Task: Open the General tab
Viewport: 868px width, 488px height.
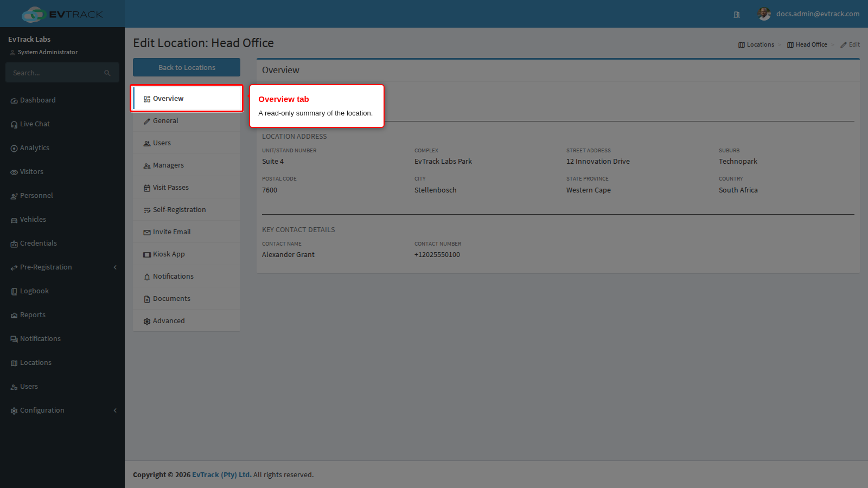Action: click(x=187, y=121)
